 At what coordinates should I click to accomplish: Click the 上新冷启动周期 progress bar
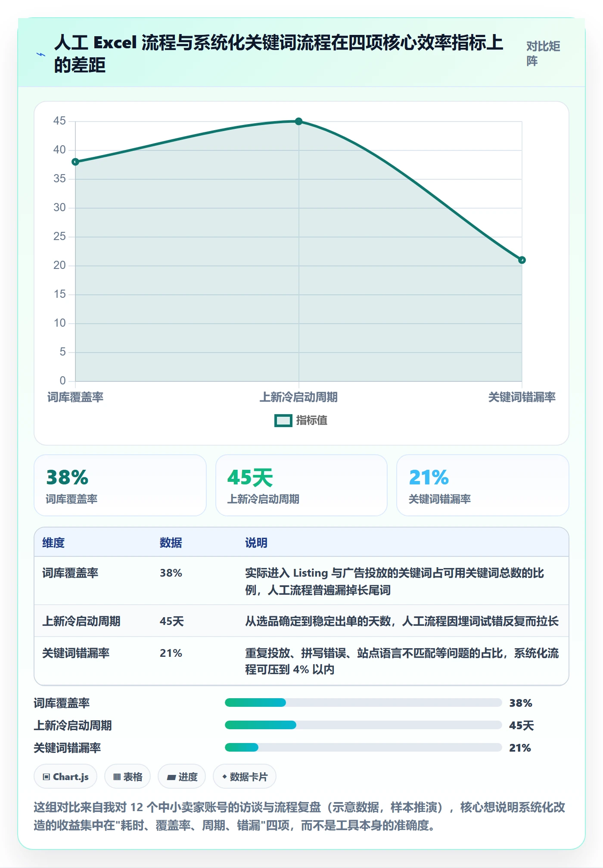[364, 725]
